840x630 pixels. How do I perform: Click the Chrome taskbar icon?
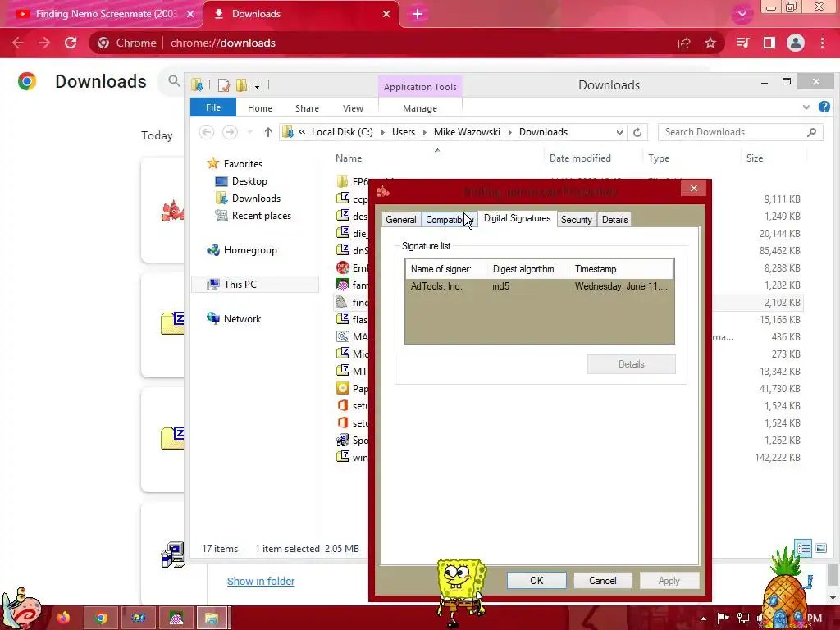tap(101, 618)
